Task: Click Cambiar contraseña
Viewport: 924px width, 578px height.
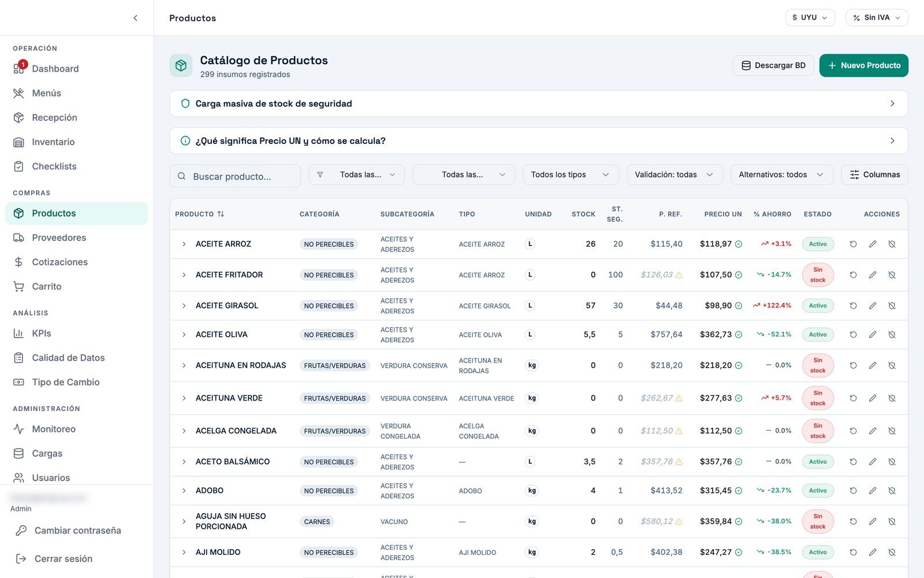Action: click(77, 531)
